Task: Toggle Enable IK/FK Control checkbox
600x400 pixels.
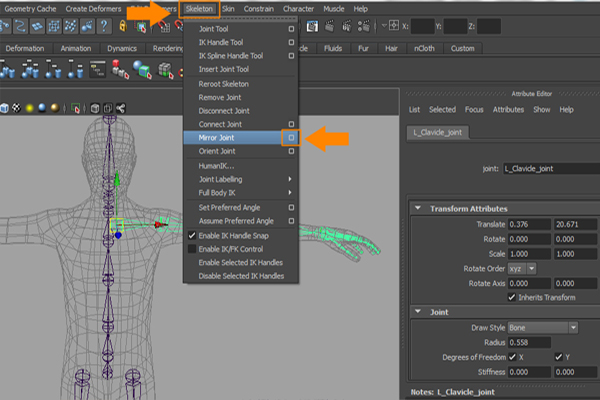Action: click(x=192, y=249)
